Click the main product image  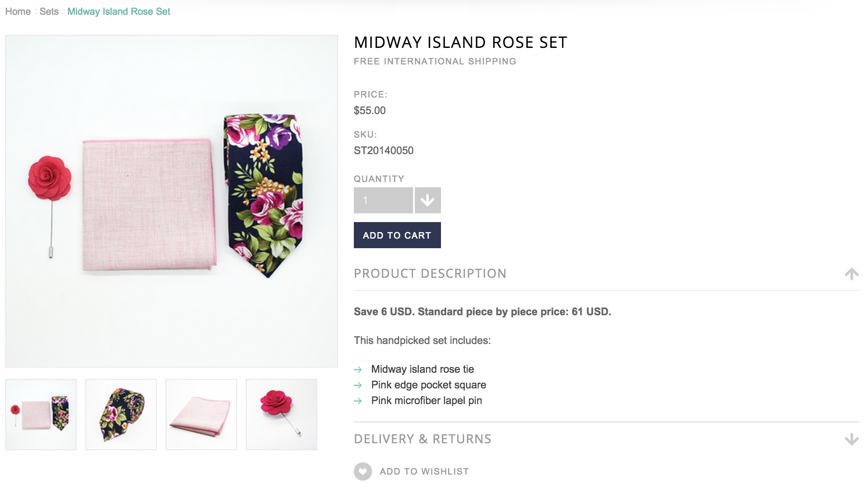pyautogui.click(x=172, y=201)
